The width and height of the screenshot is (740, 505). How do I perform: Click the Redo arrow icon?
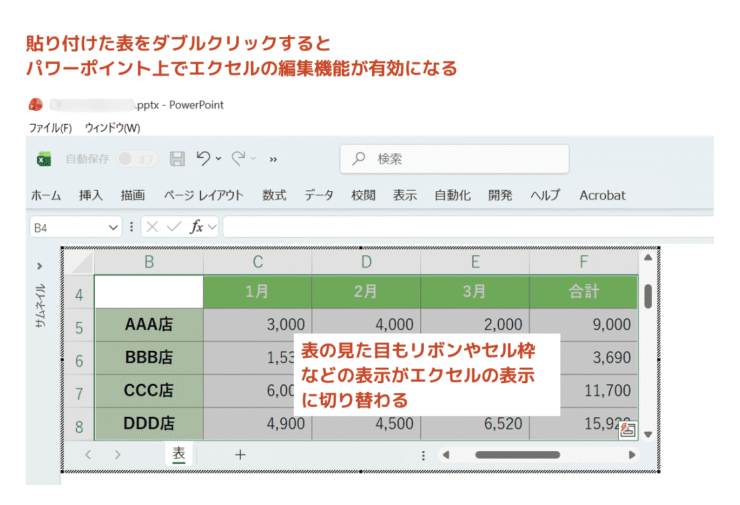(x=238, y=159)
